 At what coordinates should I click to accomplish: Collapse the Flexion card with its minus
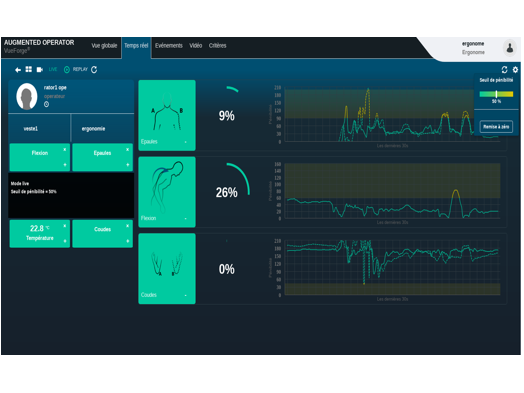[x=185, y=219]
